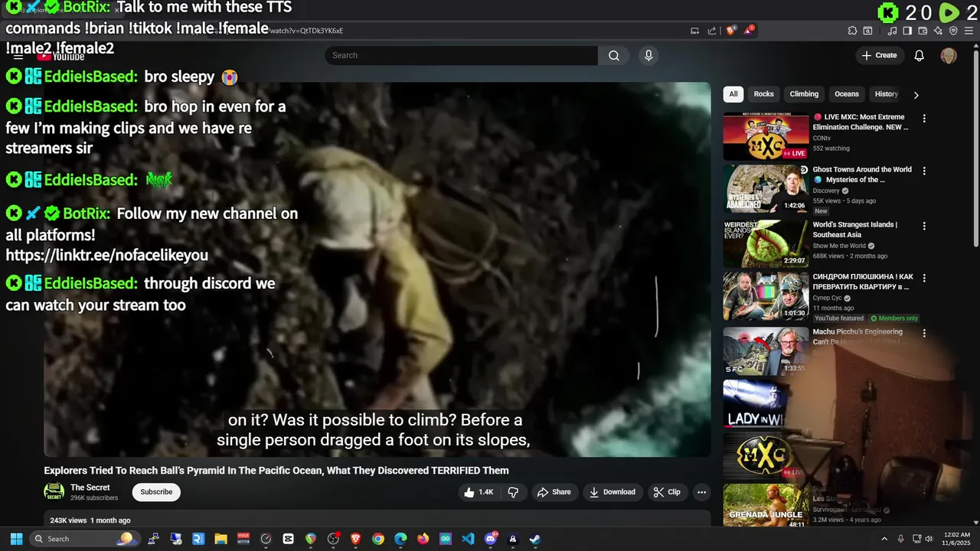Open Brave Wallet icon
The image size is (980, 551).
click(923, 31)
